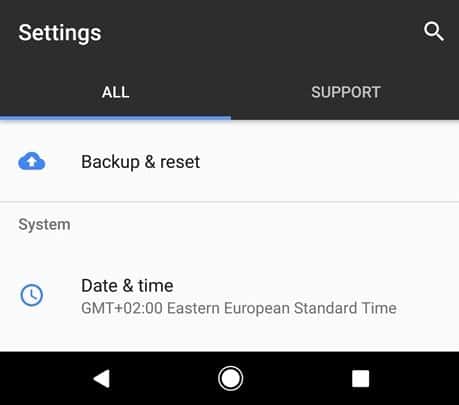Go back using the triangle navigation button
This screenshot has width=459, height=405.
click(x=102, y=379)
